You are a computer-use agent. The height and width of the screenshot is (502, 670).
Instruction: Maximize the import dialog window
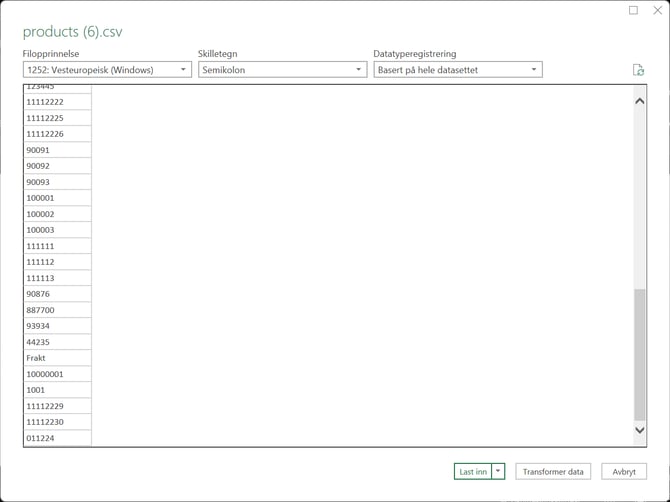pyautogui.click(x=633, y=10)
